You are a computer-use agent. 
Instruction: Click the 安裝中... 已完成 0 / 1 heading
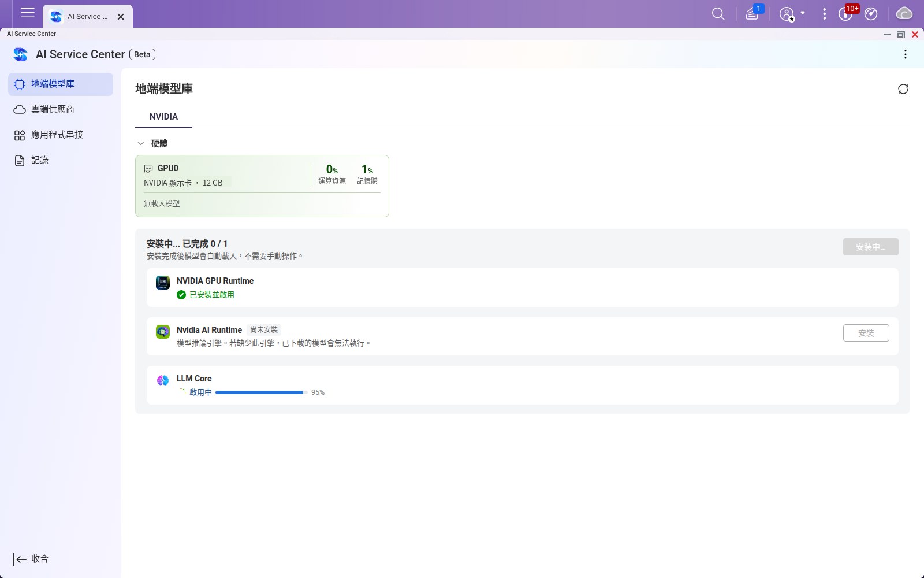187,244
